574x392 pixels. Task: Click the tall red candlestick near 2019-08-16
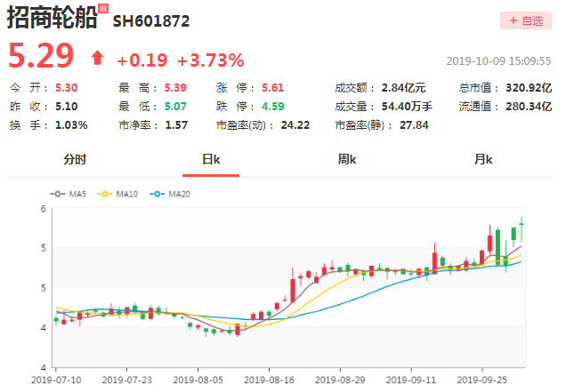(293, 290)
